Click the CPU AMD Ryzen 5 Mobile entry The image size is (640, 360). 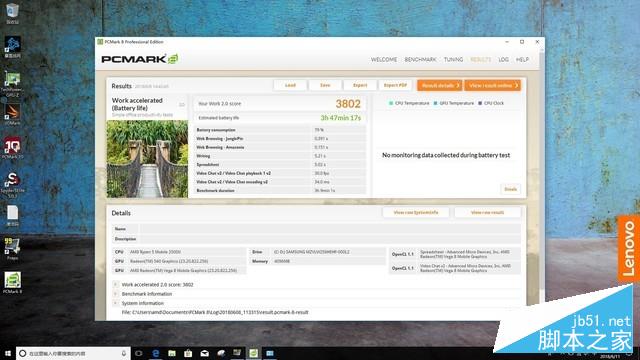click(179, 252)
